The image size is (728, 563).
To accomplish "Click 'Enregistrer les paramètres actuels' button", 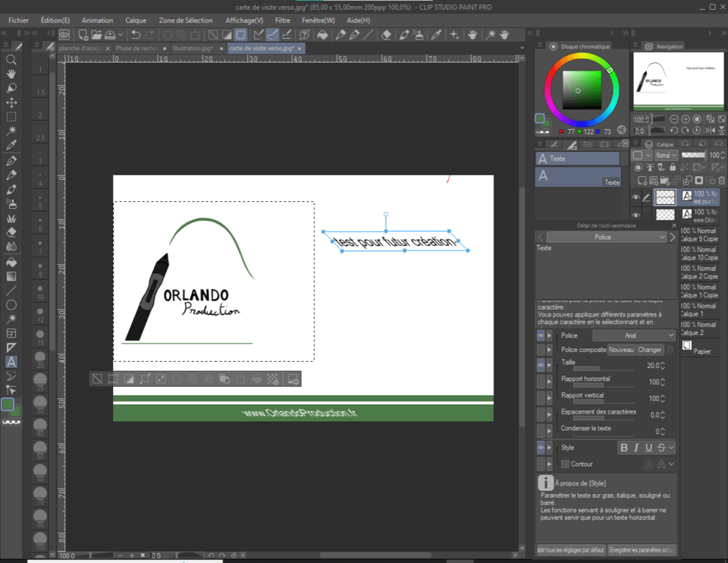I will [642, 550].
